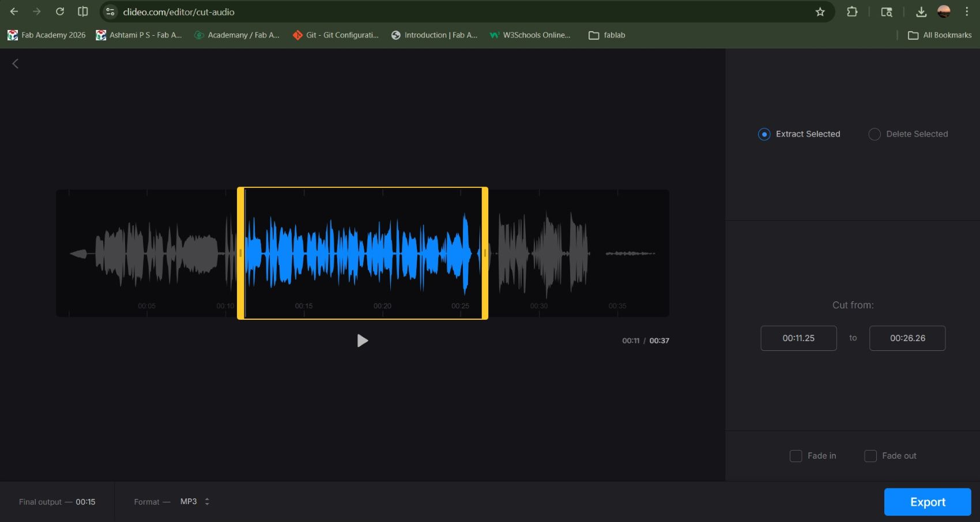Click the 00:37 total duration text

659,341
